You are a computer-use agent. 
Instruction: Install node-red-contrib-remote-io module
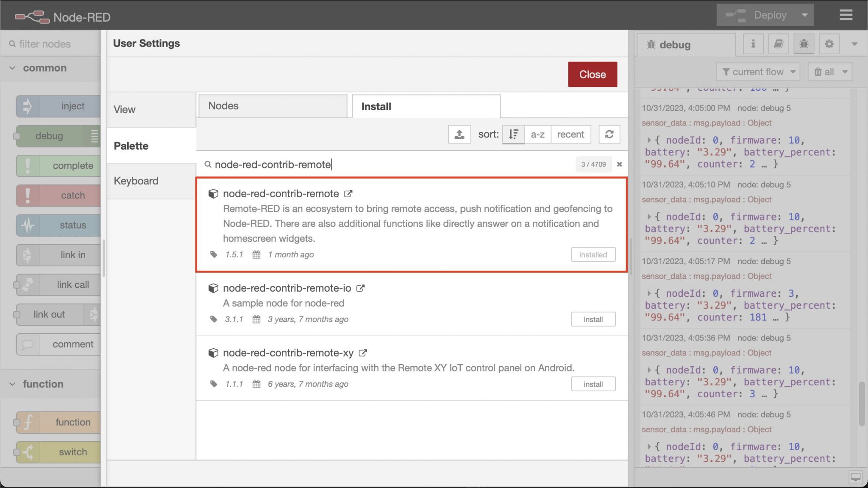(593, 320)
